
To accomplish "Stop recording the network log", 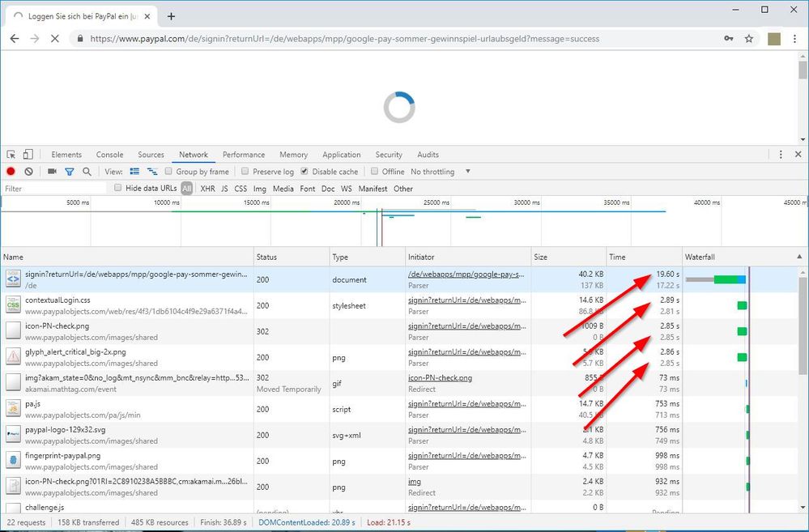I will click(11, 172).
